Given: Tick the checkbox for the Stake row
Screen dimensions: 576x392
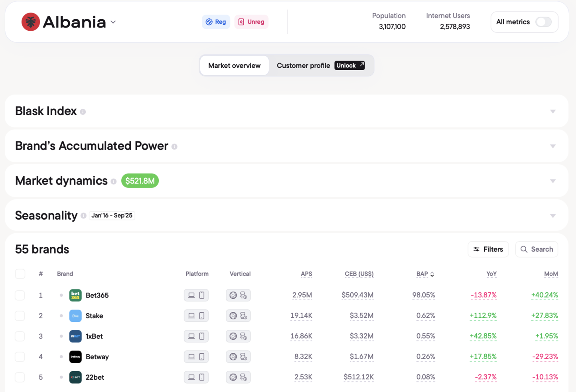Looking at the screenshot, I should click(x=20, y=316).
